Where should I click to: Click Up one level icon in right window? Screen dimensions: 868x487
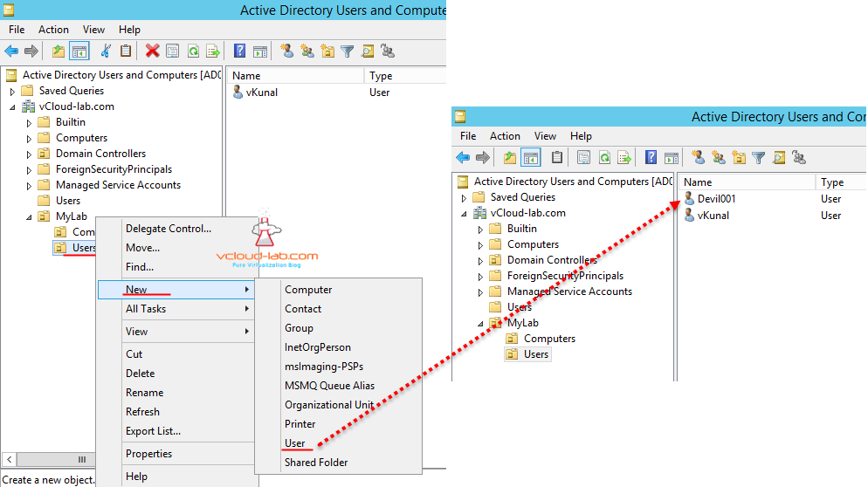click(x=510, y=158)
